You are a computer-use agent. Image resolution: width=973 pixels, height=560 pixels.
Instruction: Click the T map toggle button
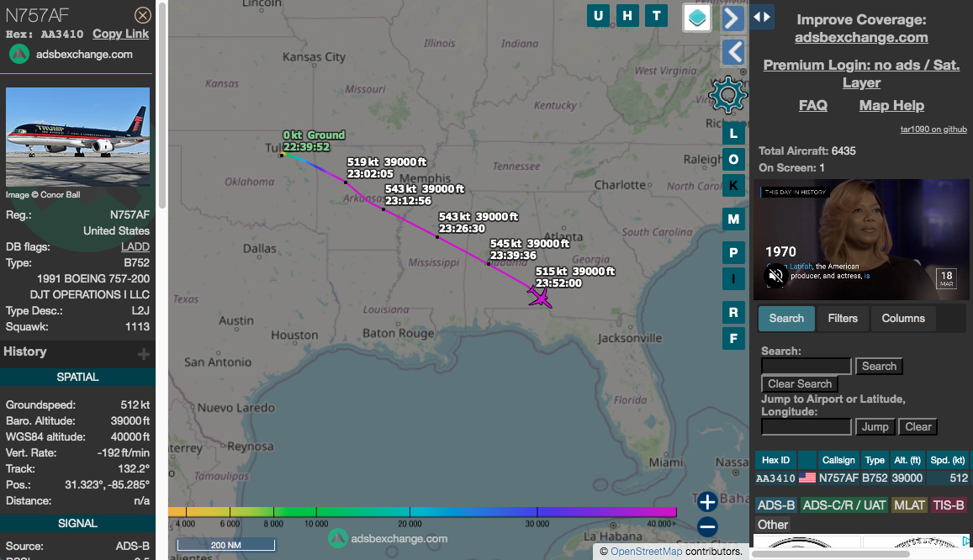657,15
